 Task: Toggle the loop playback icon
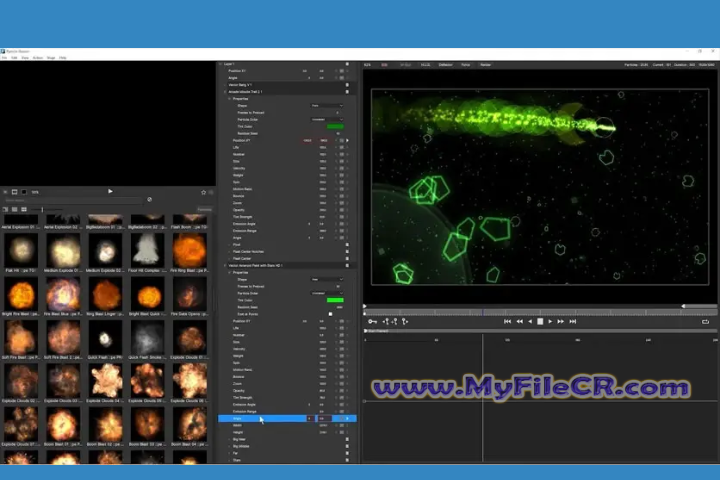point(705,322)
